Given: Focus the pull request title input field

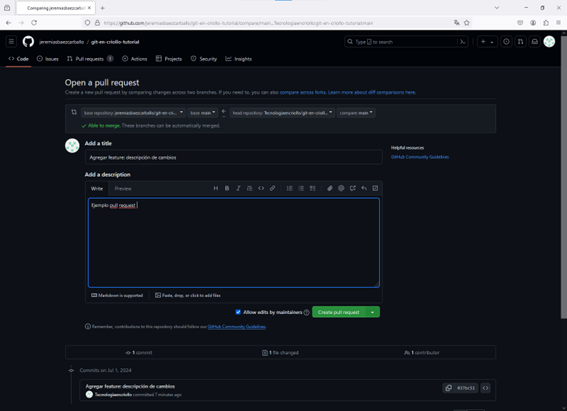Looking at the screenshot, I should tap(234, 157).
